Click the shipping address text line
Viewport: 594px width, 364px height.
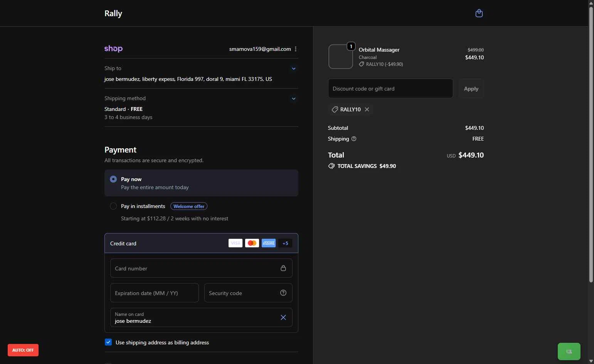coord(188,79)
